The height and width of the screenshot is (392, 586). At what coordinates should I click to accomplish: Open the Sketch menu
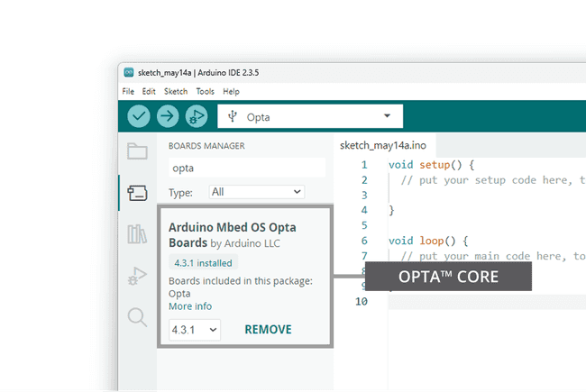(x=176, y=91)
